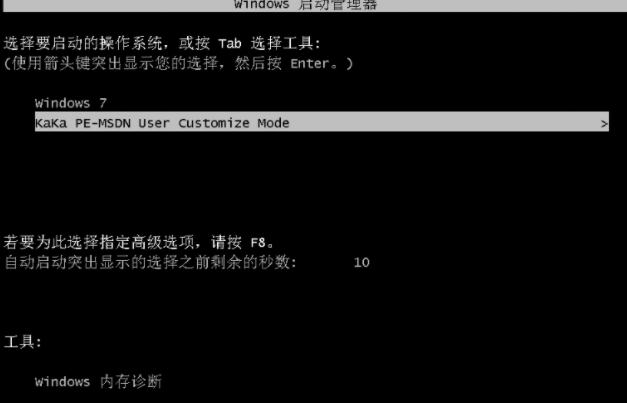Viewport: 627px width, 403px height.
Task: Click the word Windows before 内存诊断
Action: pyautogui.click(x=62, y=382)
